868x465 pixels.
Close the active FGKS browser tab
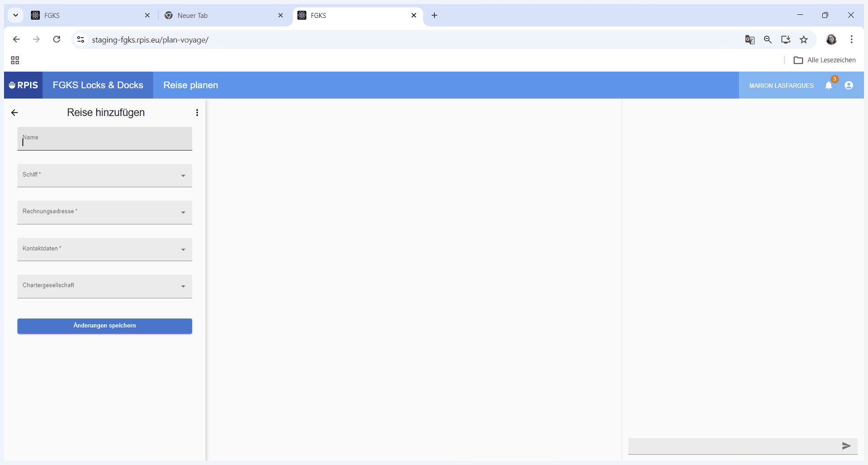coord(414,15)
